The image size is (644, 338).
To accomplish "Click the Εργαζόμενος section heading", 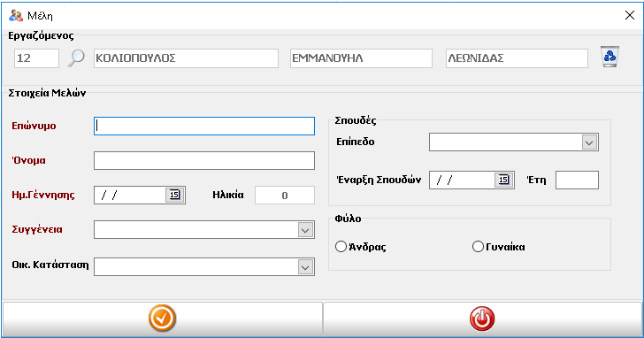I will coord(41,35).
